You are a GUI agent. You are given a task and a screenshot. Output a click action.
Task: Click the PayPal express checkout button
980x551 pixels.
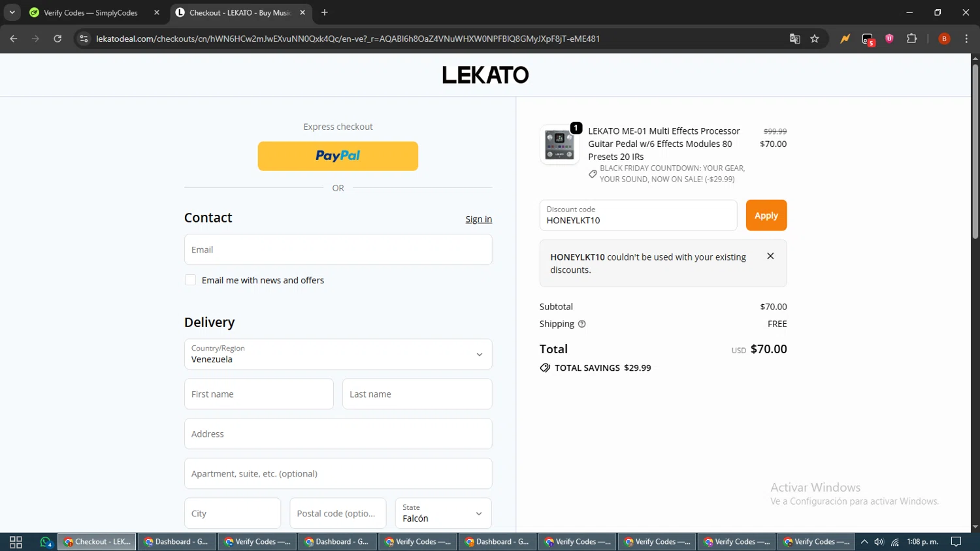point(338,156)
